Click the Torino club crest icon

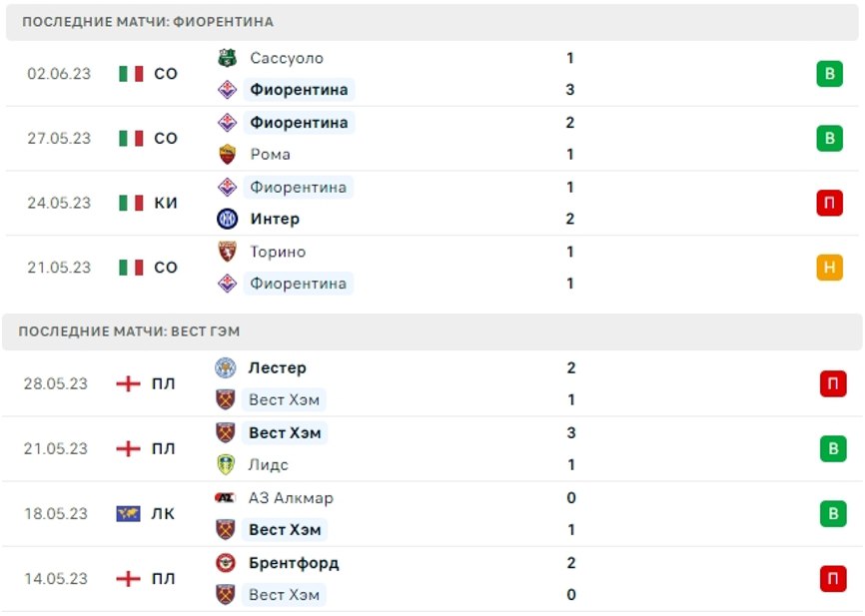click(228, 252)
